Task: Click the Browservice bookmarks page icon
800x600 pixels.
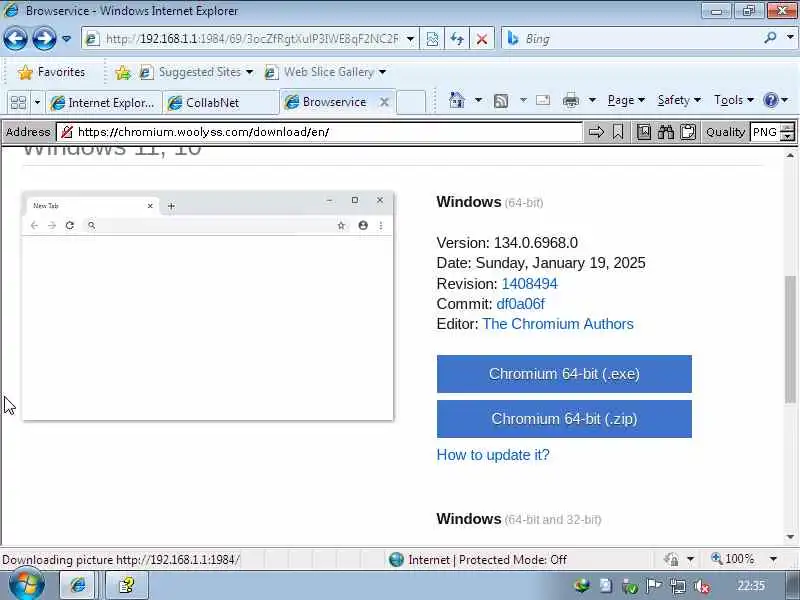Action: tap(644, 132)
